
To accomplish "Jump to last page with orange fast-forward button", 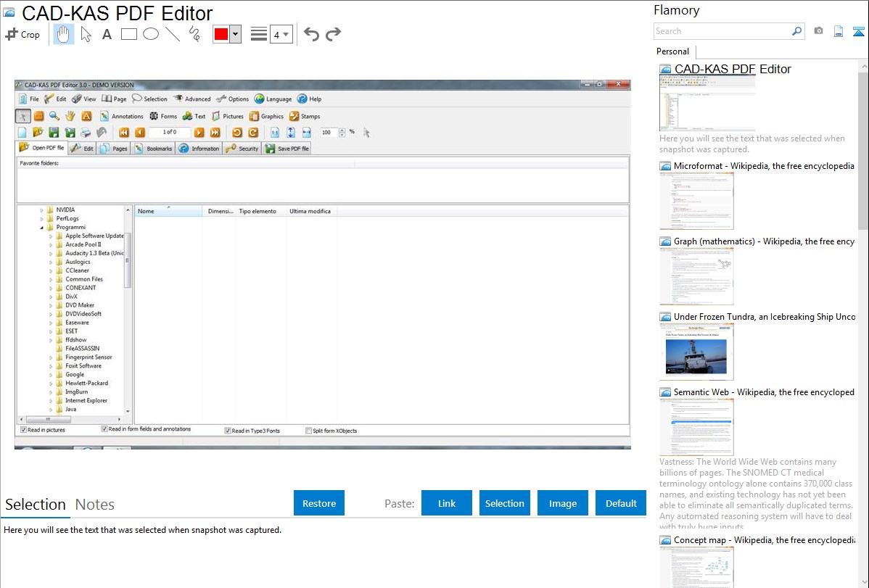I will (x=215, y=133).
